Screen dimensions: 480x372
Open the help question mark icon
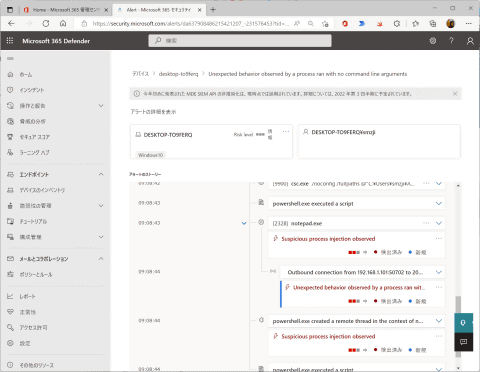tap(451, 41)
